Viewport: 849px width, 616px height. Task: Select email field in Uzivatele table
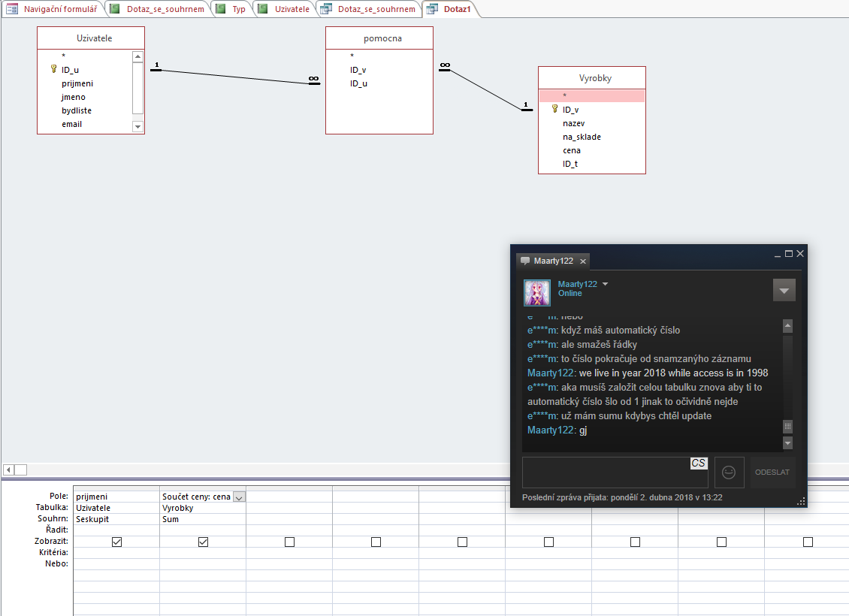pyautogui.click(x=71, y=124)
